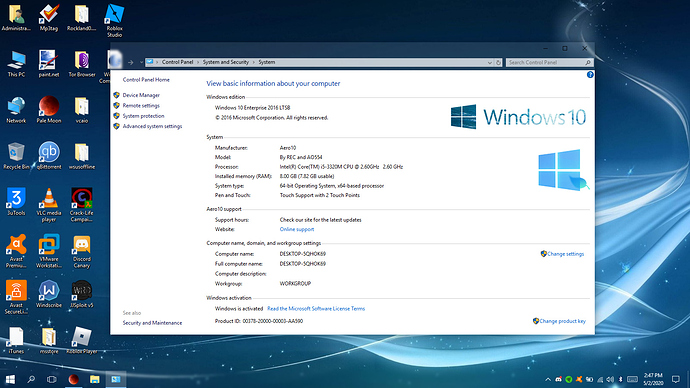The height and width of the screenshot is (388, 690).
Task: Open the Windows Start menu
Action: point(10,379)
